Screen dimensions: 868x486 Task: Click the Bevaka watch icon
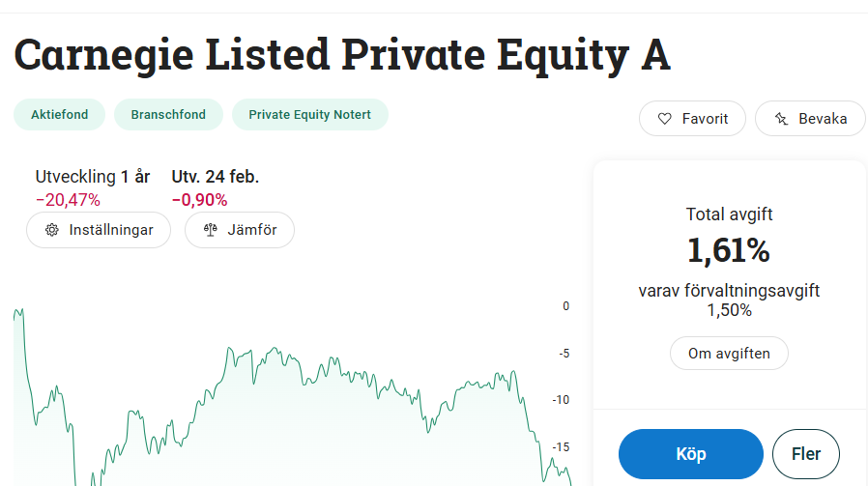tap(781, 119)
